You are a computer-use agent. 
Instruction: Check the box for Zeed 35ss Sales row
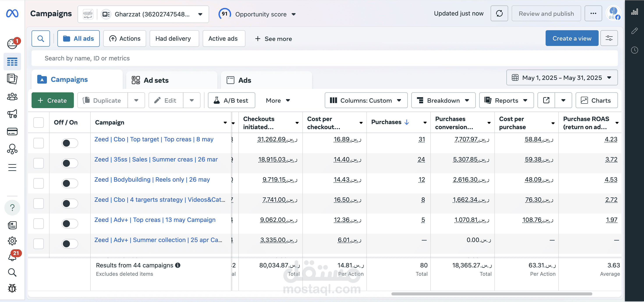(x=39, y=163)
